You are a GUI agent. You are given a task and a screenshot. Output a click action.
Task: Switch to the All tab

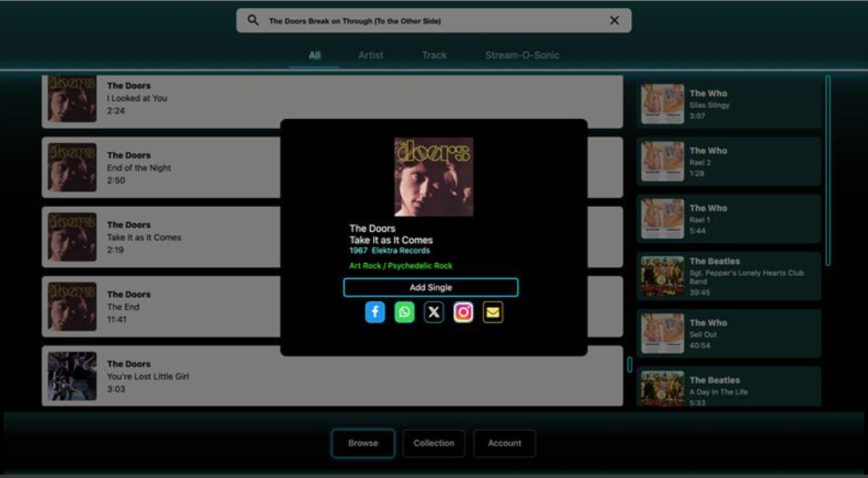click(314, 55)
